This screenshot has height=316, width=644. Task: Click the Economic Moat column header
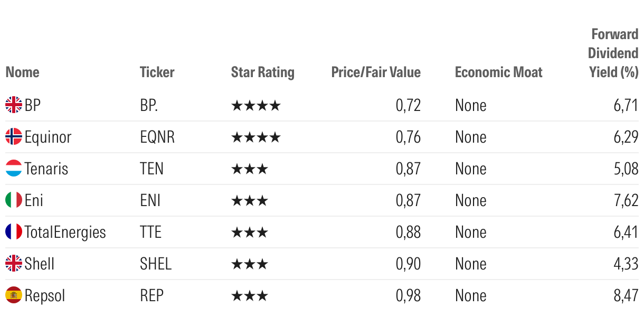click(x=498, y=72)
